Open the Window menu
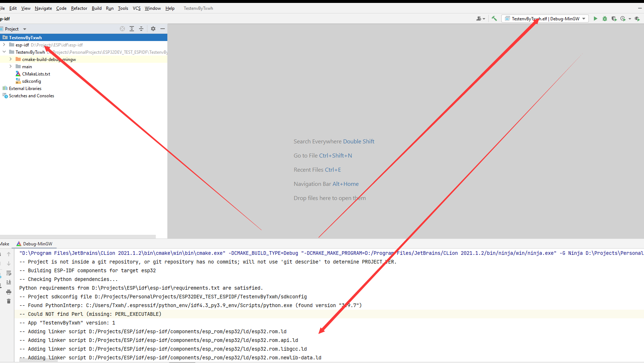This screenshot has height=363, width=644. (x=153, y=8)
